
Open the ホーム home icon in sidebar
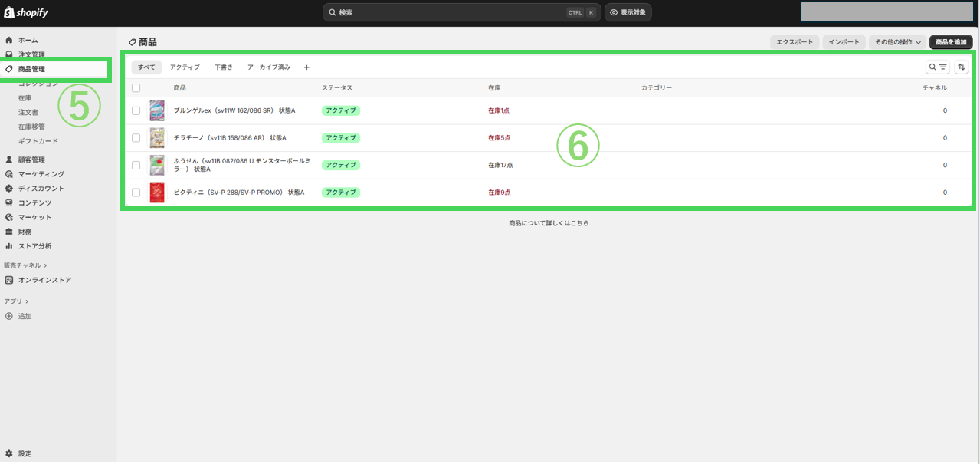[9, 40]
